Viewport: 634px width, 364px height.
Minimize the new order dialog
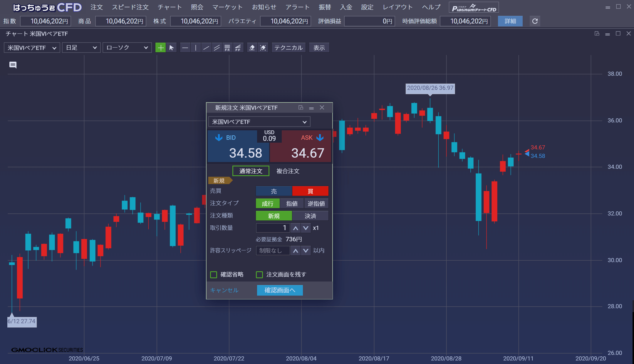coord(311,108)
